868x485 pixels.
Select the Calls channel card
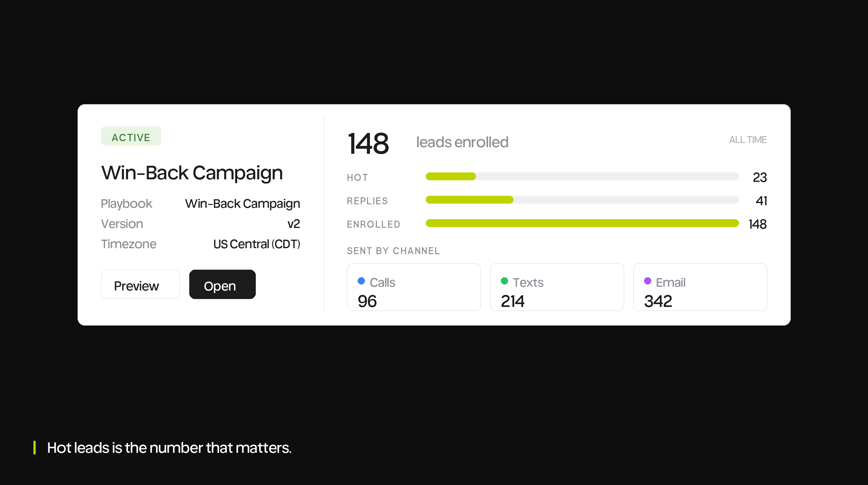pos(414,287)
